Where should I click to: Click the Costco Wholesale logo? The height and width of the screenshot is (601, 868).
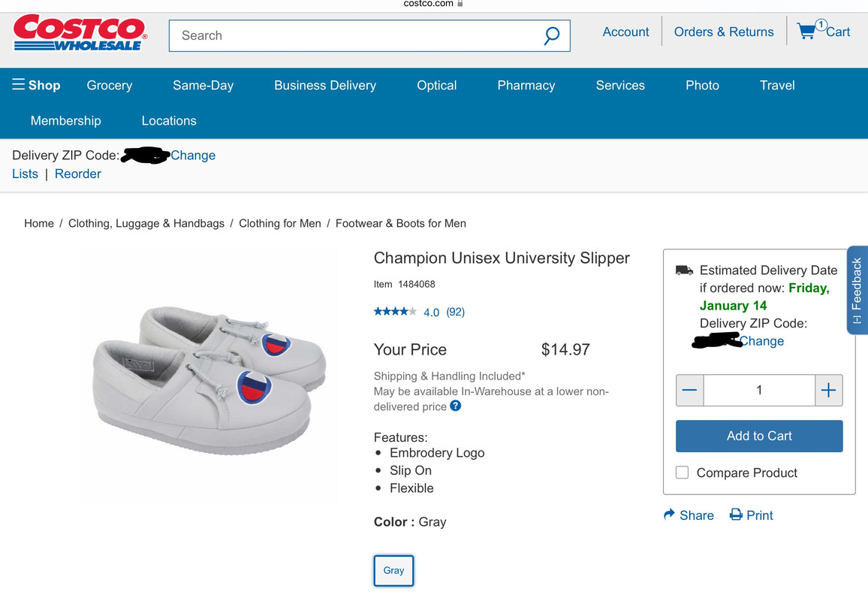click(x=80, y=32)
